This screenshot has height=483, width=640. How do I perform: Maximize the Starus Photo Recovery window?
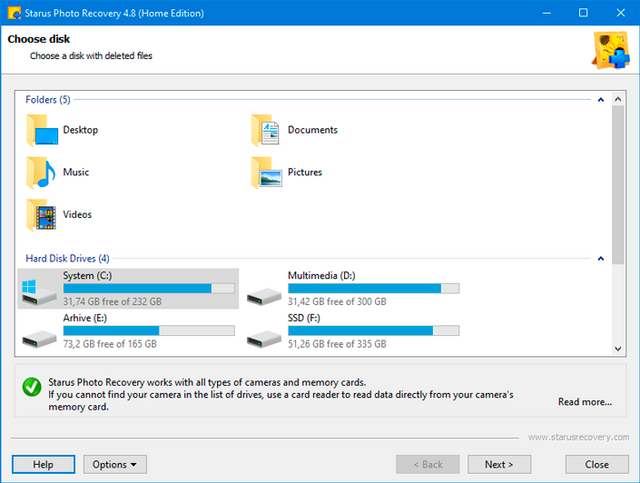tap(583, 13)
